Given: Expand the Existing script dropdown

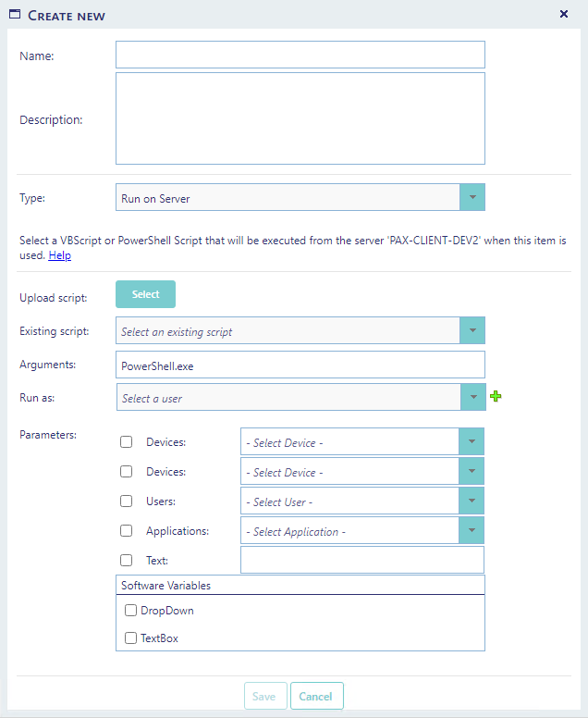Looking at the screenshot, I should 472,331.
